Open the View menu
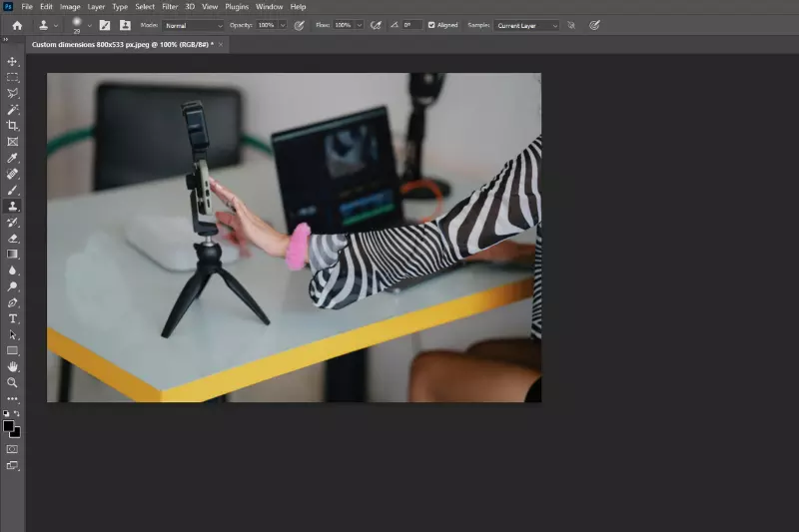 click(x=210, y=7)
